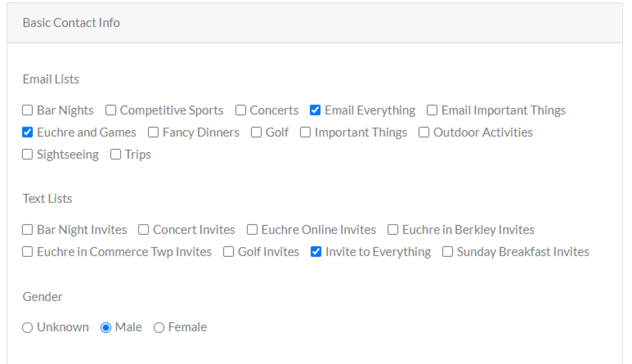Viewport: 632px width, 364px height.
Task: Enable Euchre Online Invites
Action: coord(252,229)
